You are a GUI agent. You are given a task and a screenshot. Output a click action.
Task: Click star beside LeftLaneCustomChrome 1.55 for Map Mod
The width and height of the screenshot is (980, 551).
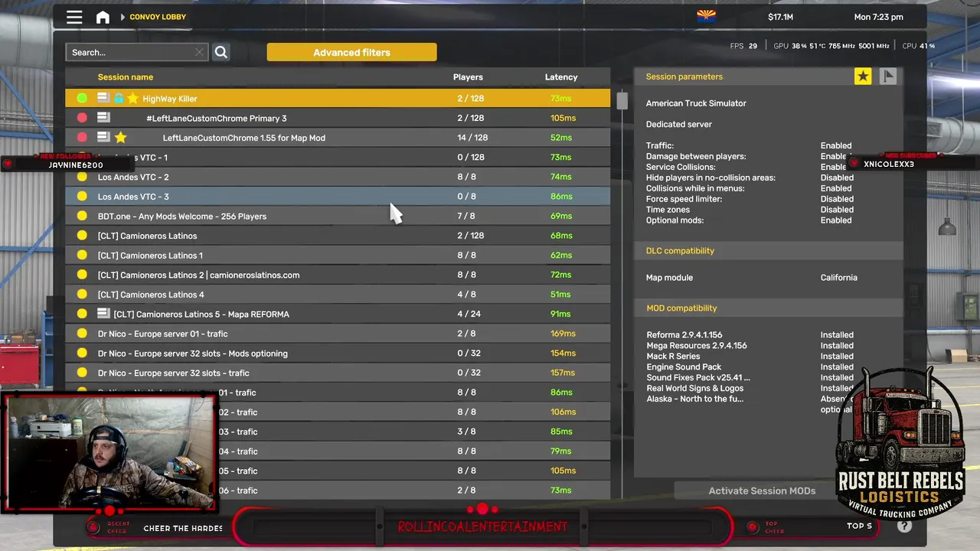120,138
